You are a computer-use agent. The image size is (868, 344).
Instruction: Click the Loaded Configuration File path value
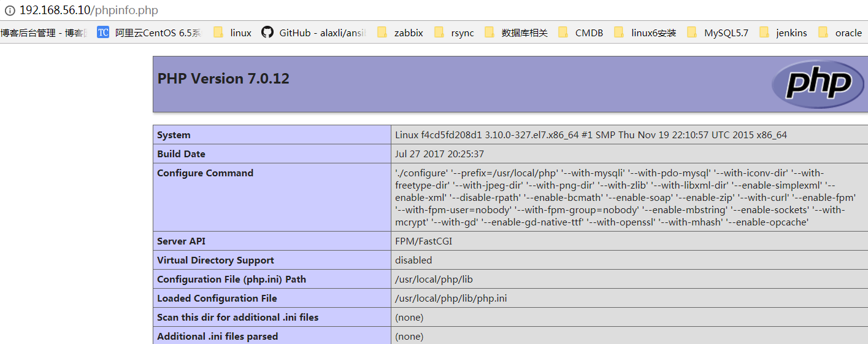[x=451, y=299]
